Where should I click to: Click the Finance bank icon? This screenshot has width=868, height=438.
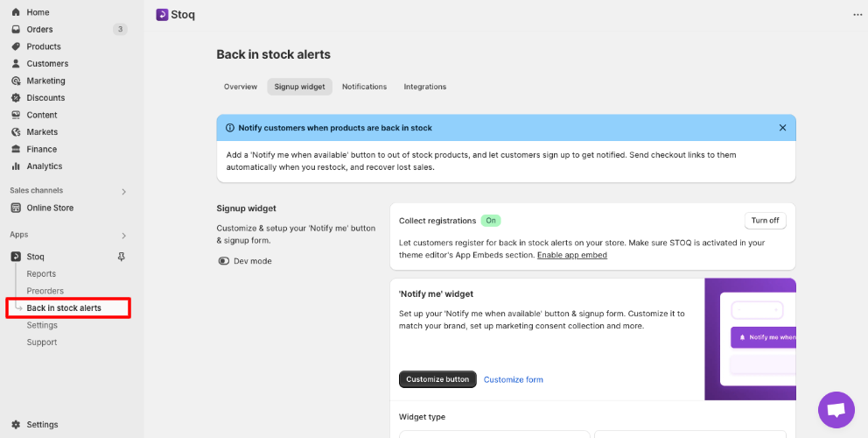16,149
